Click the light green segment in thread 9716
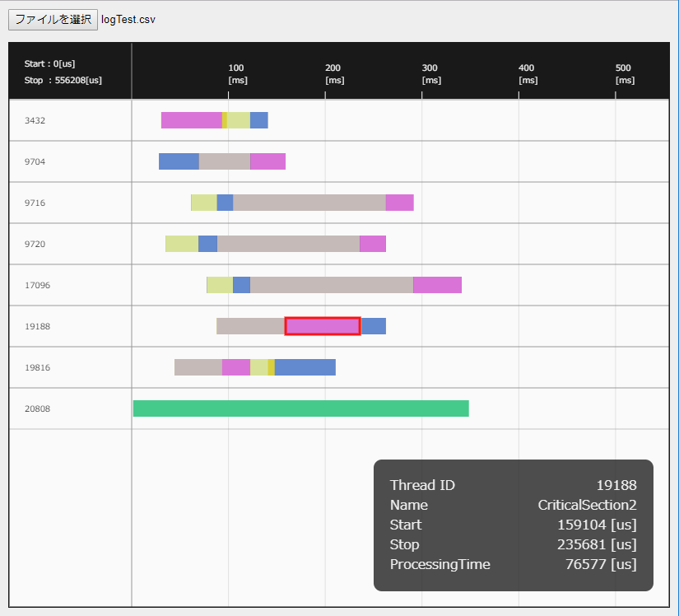The image size is (679, 616). click(x=204, y=203)
